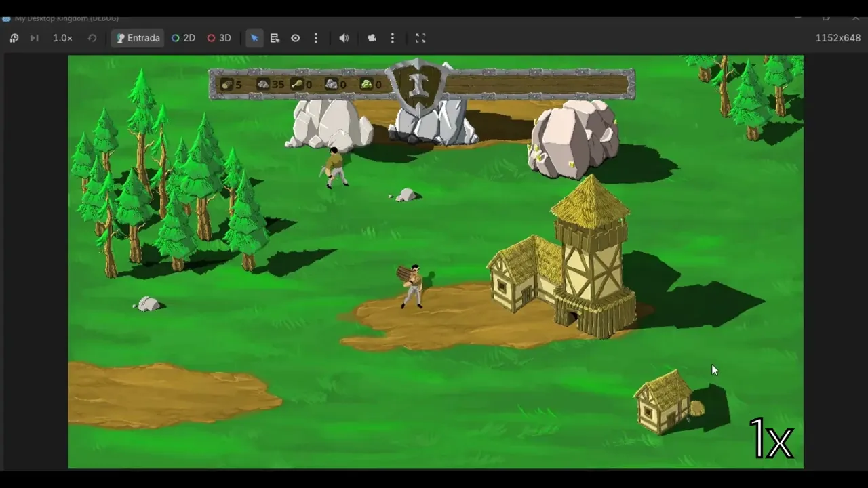Click the camera override icon
The image size is (868, 488).
[372, 38]
